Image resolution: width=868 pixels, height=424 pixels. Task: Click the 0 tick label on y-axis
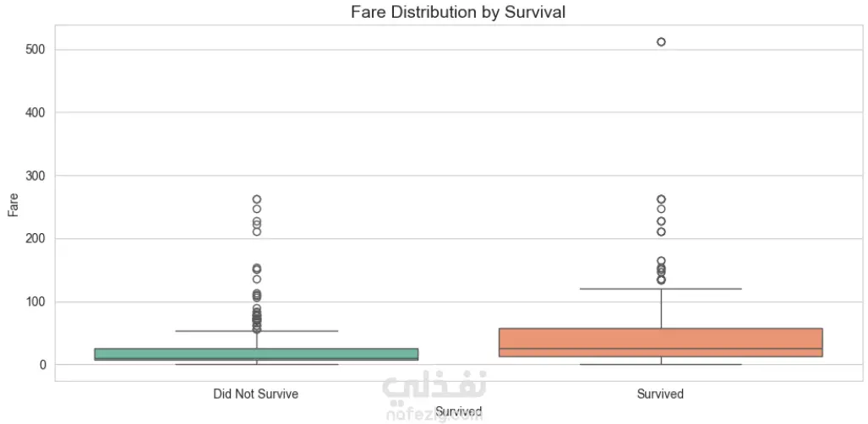[41, 365]
